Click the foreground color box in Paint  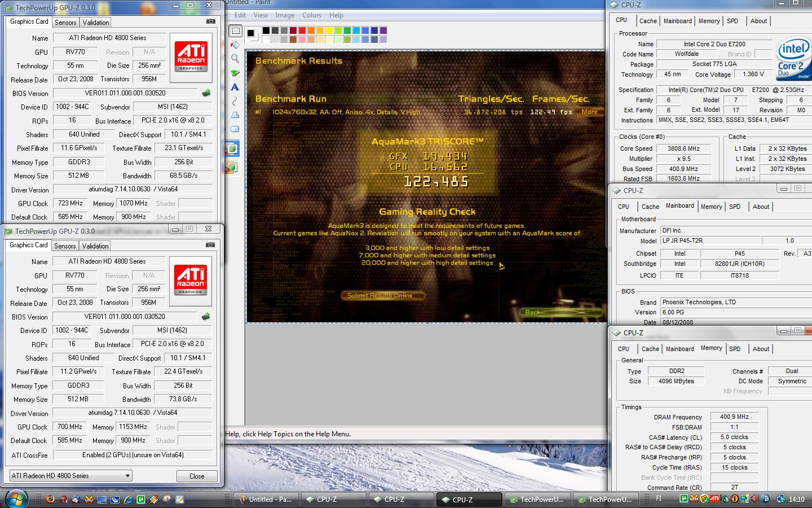point(251,33)
